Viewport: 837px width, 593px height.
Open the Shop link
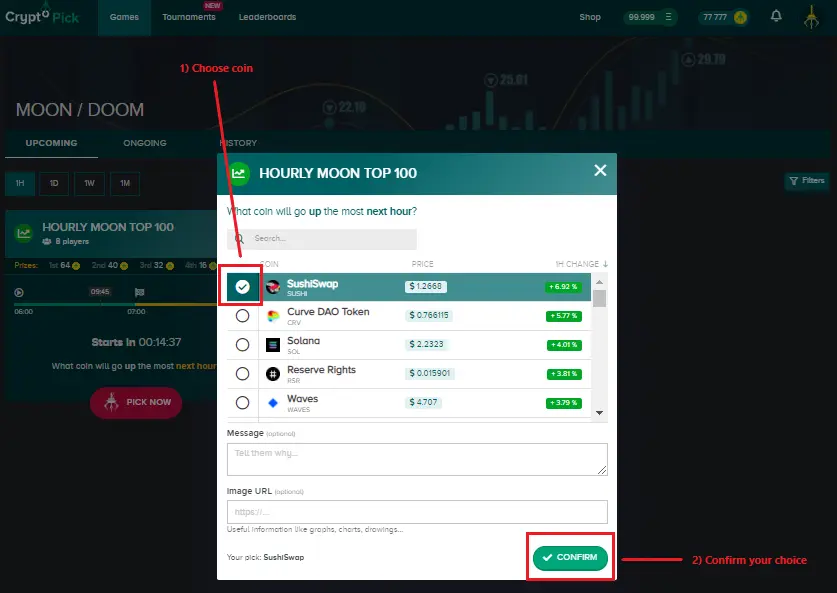coord(590,17)
